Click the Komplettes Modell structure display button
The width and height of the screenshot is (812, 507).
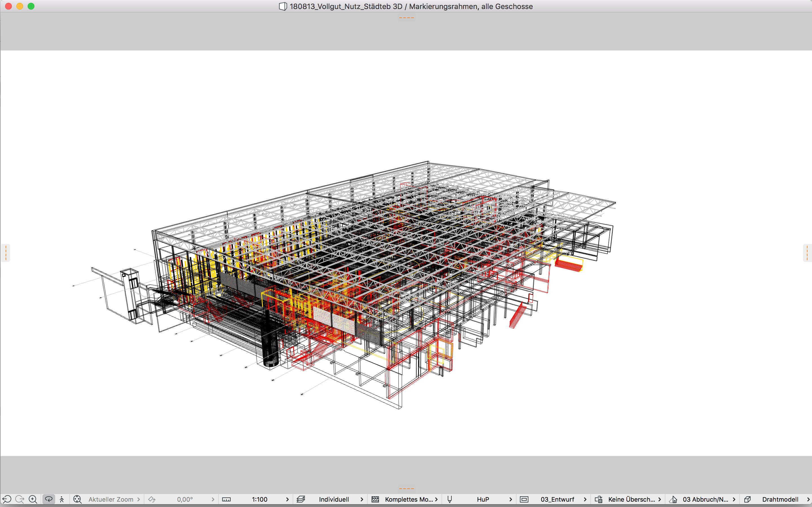[x=408, y=499]
